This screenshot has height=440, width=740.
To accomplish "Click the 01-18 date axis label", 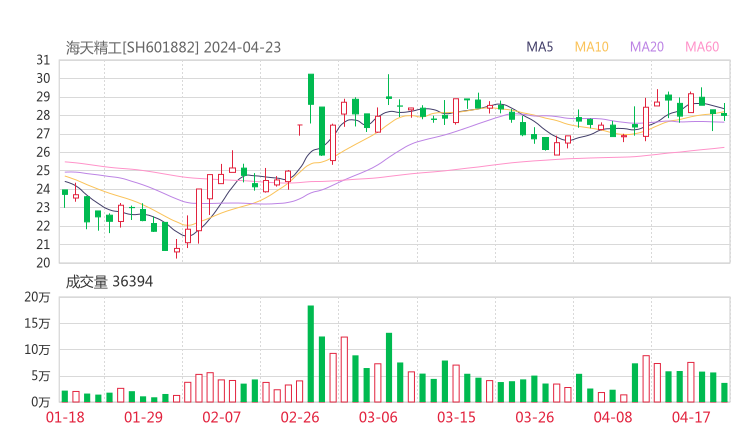I will [x=65, y=417].
